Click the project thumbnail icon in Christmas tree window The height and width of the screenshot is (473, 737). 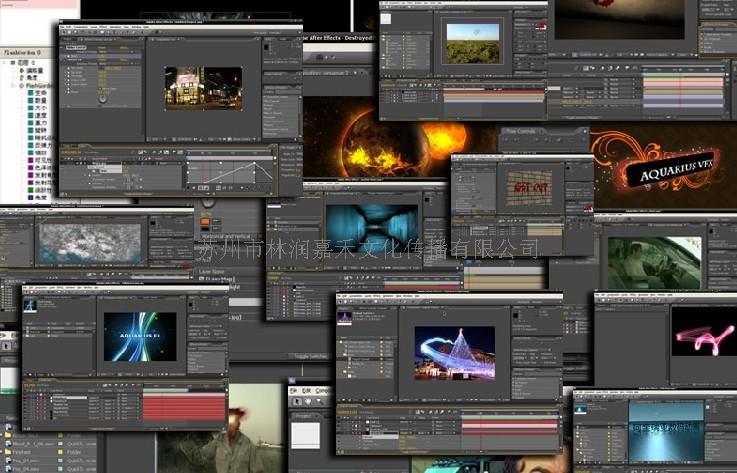coord(345,316)
